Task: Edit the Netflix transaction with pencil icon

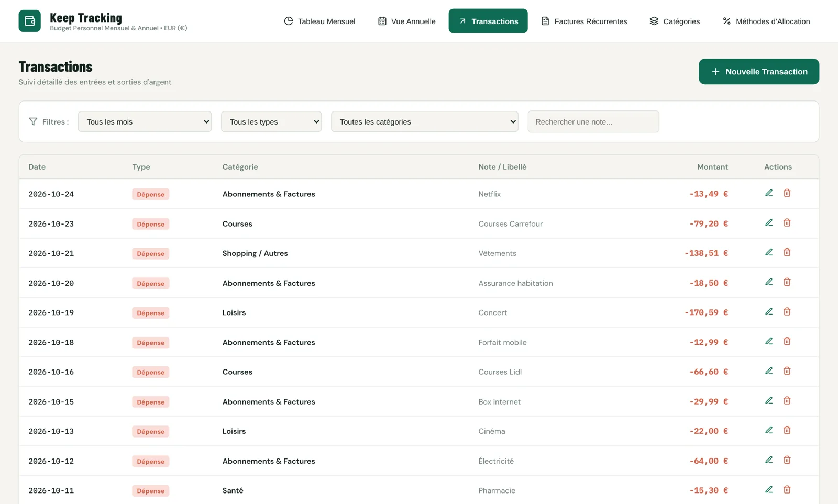Action: [769, 193]
